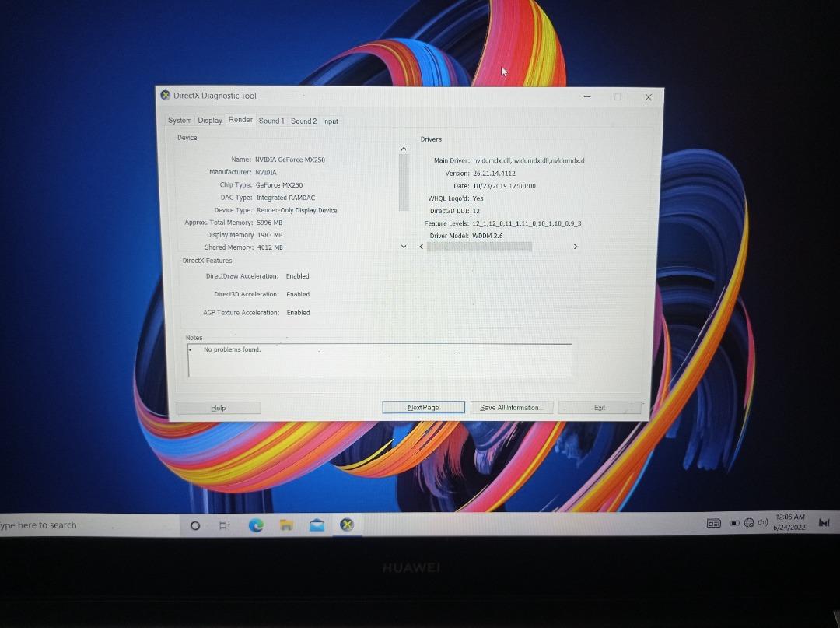Click Drivers list scroll-left arrow
Image resolution: width=840 pixels, height=628 pixels.
pyautogui.click(x=422, y=247)
